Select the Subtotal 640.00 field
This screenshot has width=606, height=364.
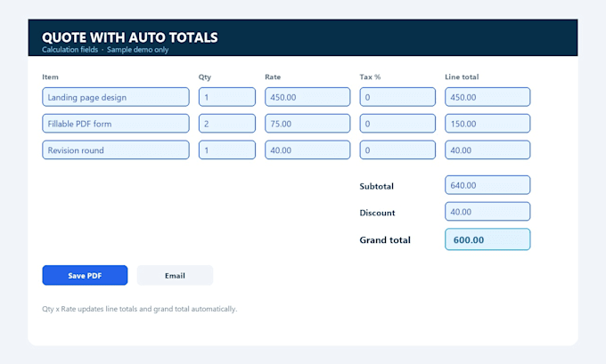[487, 185]
